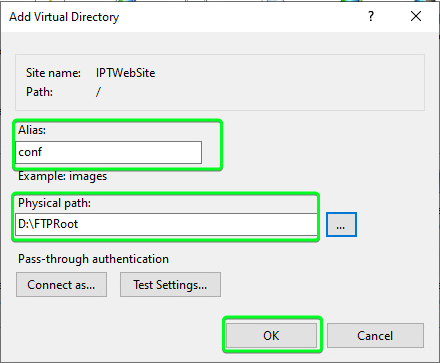Open the Connect as... dialog

pos(61,285)
